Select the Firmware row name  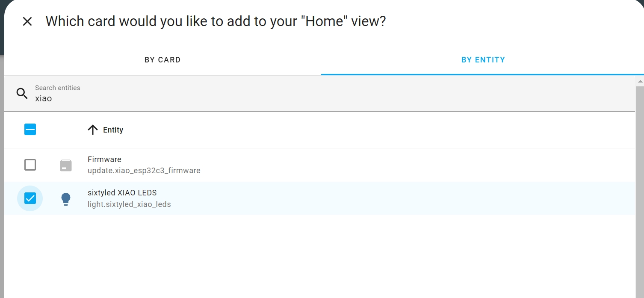(104, 159)
